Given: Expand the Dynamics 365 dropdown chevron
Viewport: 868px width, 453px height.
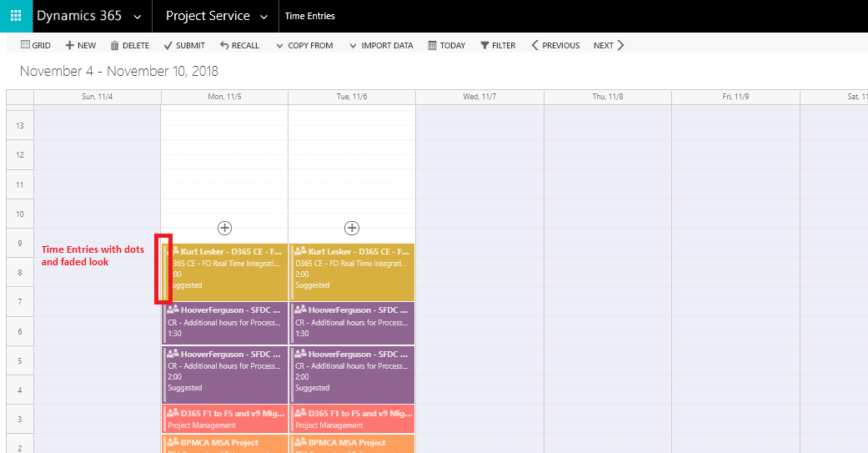Looking at the screenshot, I should 138,18.
